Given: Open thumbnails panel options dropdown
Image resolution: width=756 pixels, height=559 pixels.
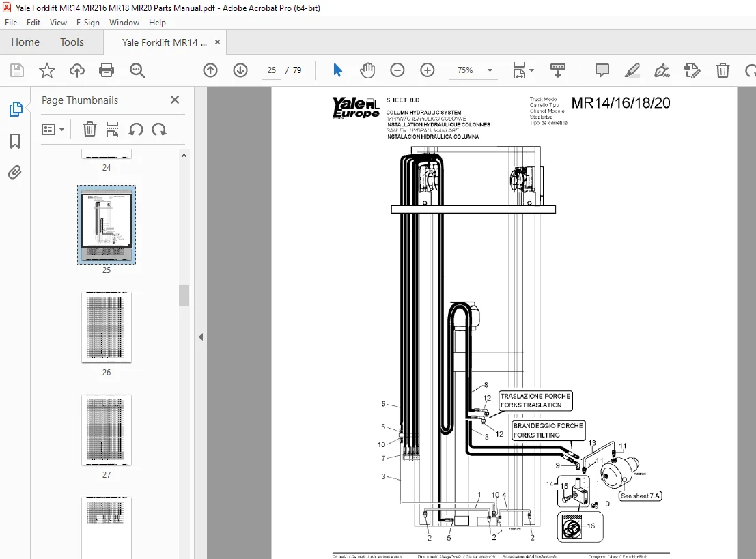Looking at the screenshot, I should point(53,129).
